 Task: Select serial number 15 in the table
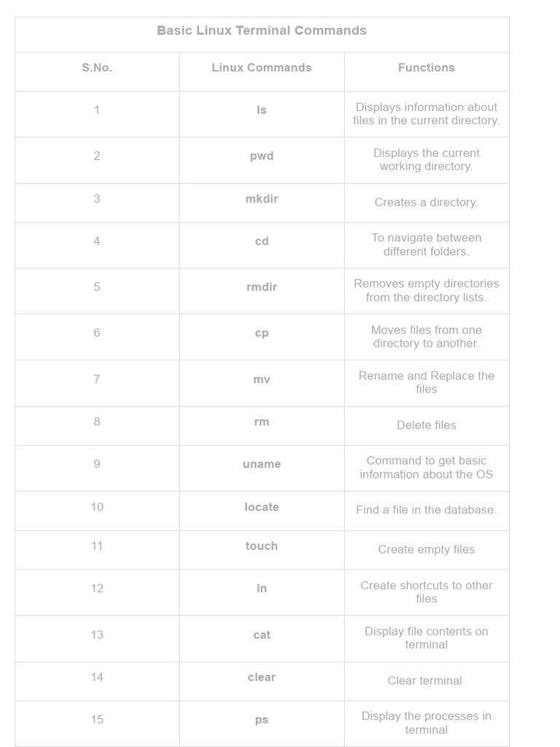point(97,720)
